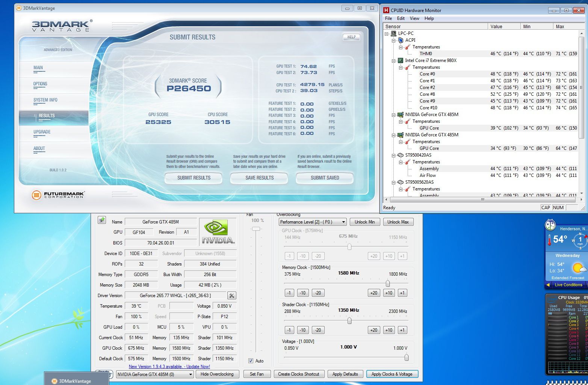This screenshot has height=385, width=588.
Task: Click the ST9500420AS hard drive icon
Action: tap(401, 155)
